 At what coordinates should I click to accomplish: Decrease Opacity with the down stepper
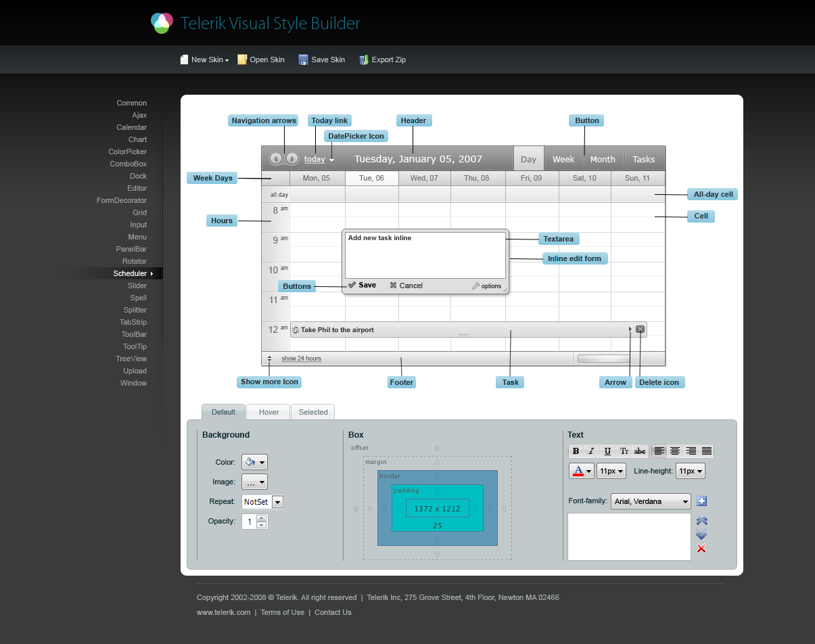[x=262, y=525]
